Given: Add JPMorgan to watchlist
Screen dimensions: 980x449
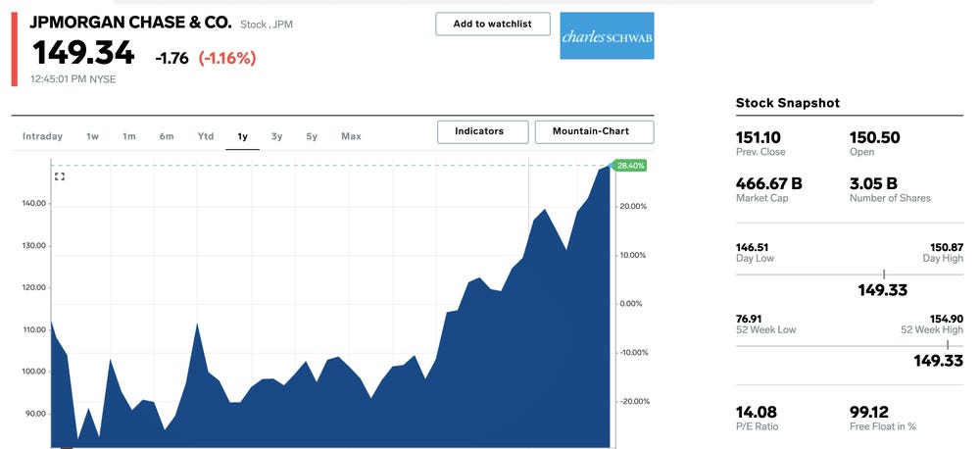Looking at the screenshot, I should pos(493,24).
